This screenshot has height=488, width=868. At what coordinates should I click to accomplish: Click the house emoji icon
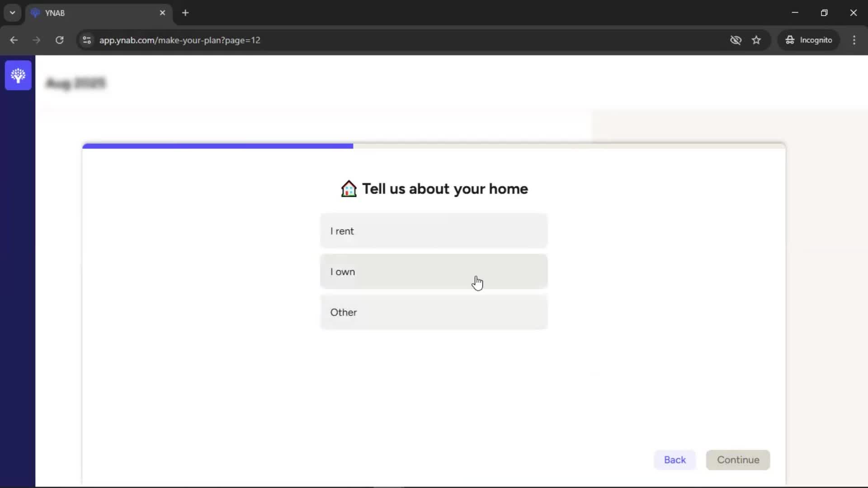(x=349, y=189)
